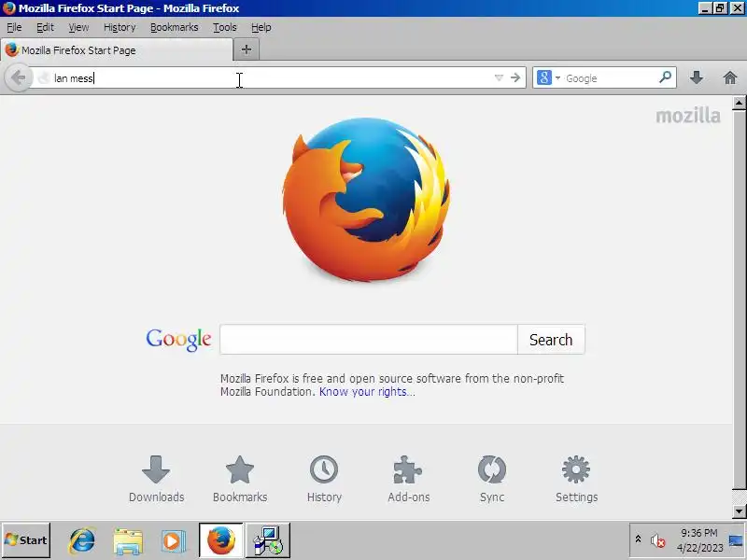Click the Google search box on start page
747x560 pixels.
(x=369, y=340)
